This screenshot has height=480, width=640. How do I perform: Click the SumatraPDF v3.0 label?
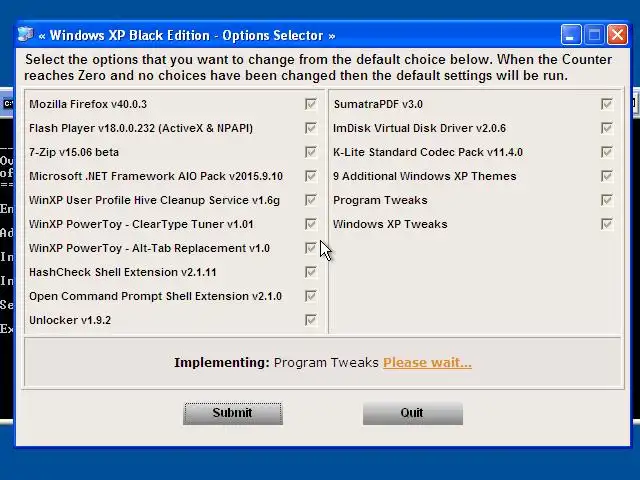coord(378,104)
